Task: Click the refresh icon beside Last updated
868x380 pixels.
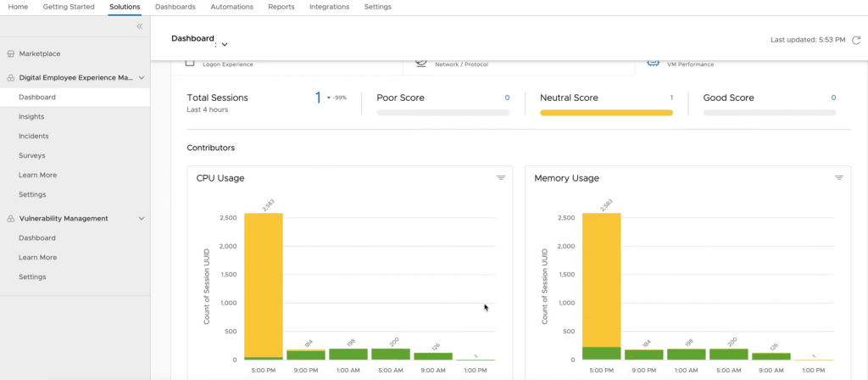Action: [856, 40]
